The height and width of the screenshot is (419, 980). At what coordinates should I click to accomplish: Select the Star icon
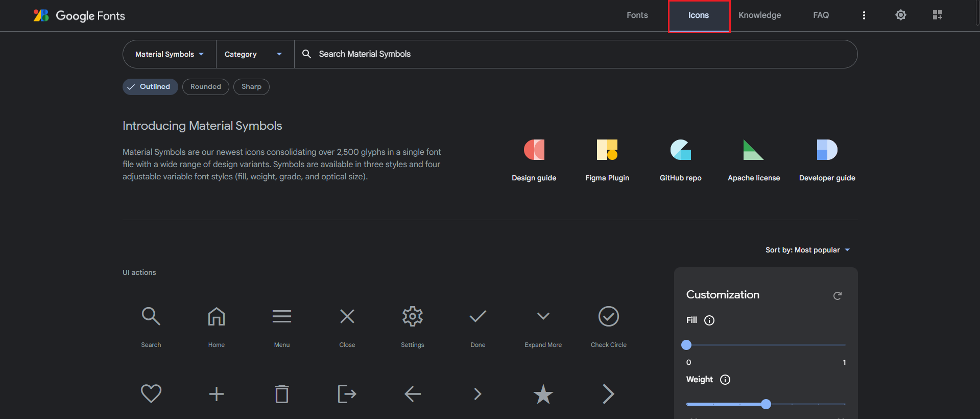point(543,394)
